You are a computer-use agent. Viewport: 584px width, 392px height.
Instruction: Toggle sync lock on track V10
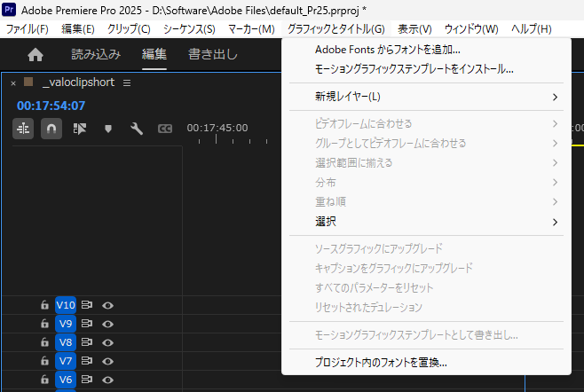87,305
